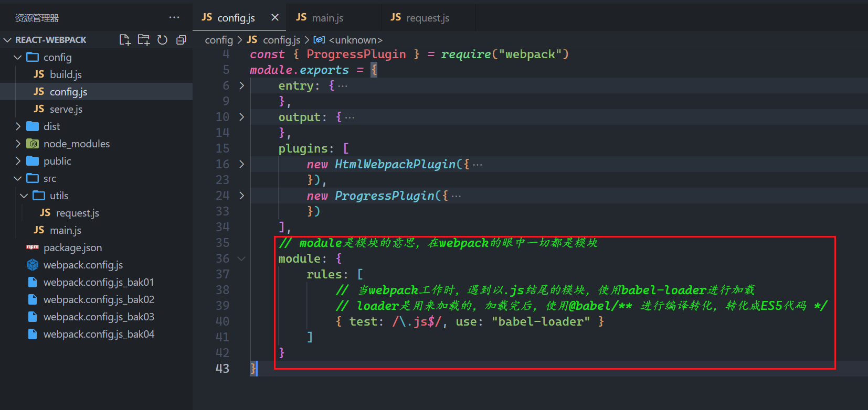868x410 pixels.
Task: Click on require("webpack") on line 4
Action: tap(505, 54)
